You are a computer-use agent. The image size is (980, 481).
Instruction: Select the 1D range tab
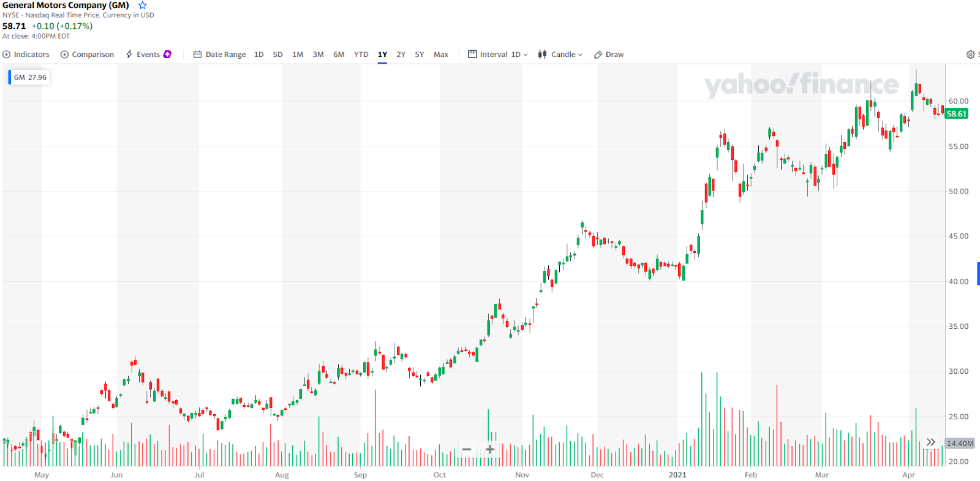[x=259, y=55]
